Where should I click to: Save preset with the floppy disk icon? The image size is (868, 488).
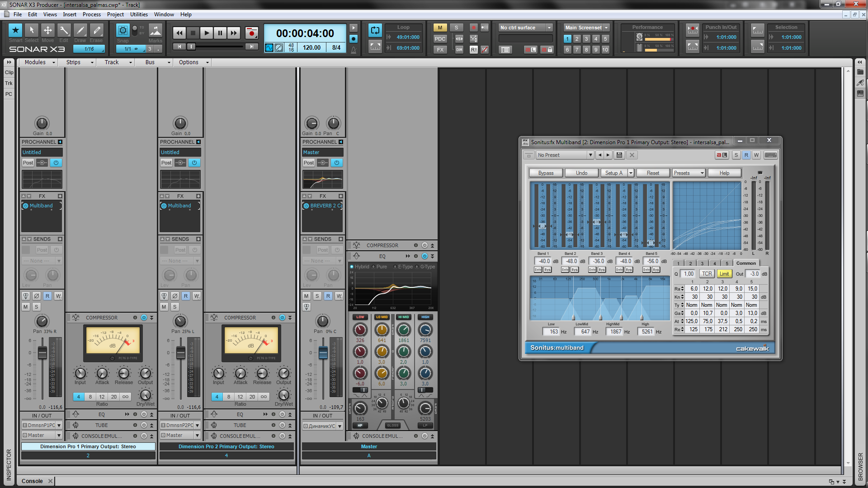pyautogui.click(x=619, y=155)
